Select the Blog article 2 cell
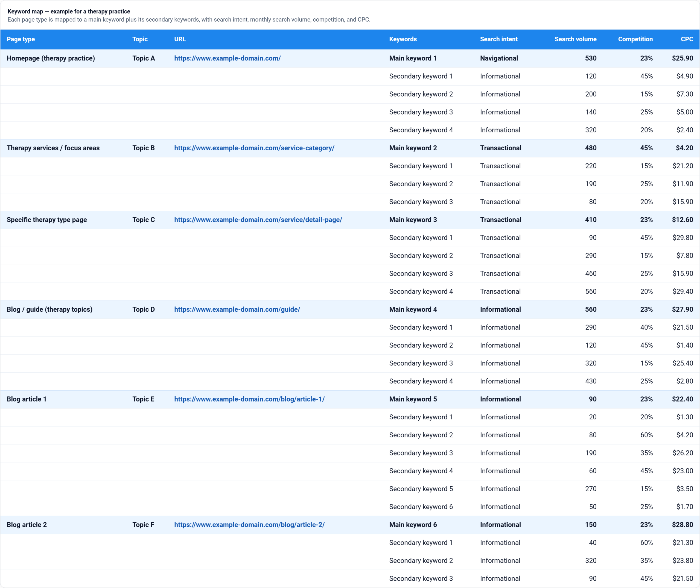Viewport: 700px width, 588px height. click(x=27, y=525)
